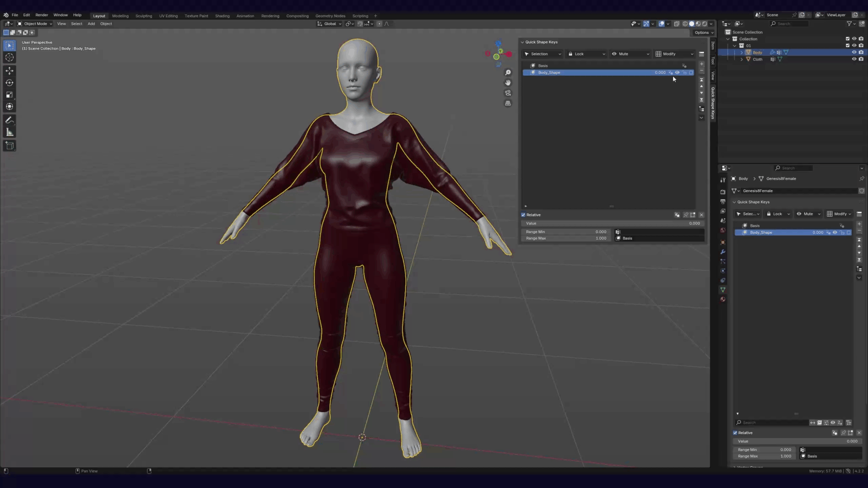This screenshot has height=488, width=868.
Task: Hide the Body object in outliner
Action: 854,52
